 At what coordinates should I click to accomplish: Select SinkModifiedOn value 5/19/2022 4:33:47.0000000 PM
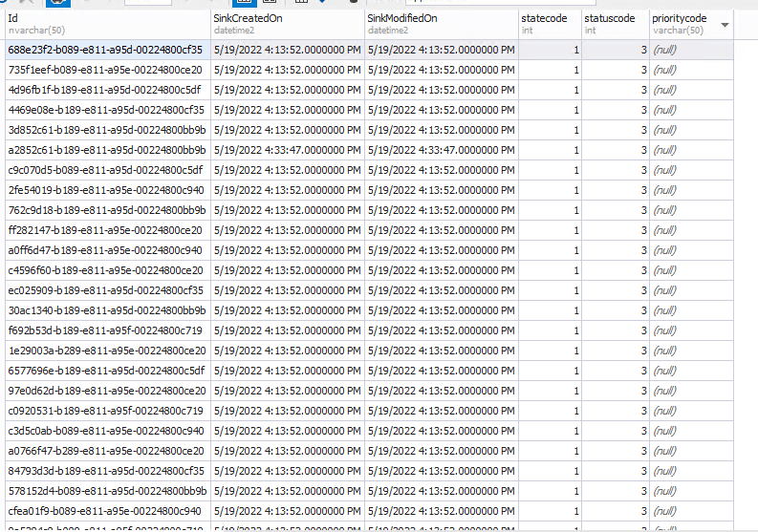[442, 150]
